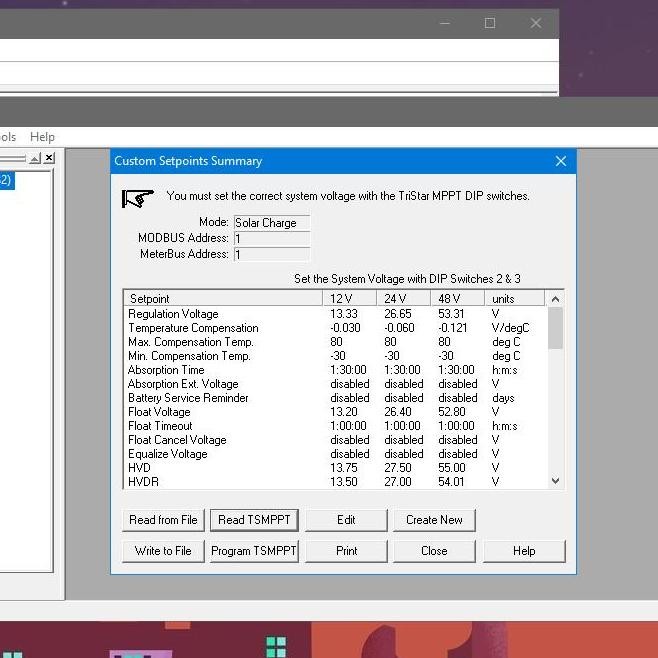Click the Program TSMPPT button
This screenshot has height=658, width=658.
254,551
